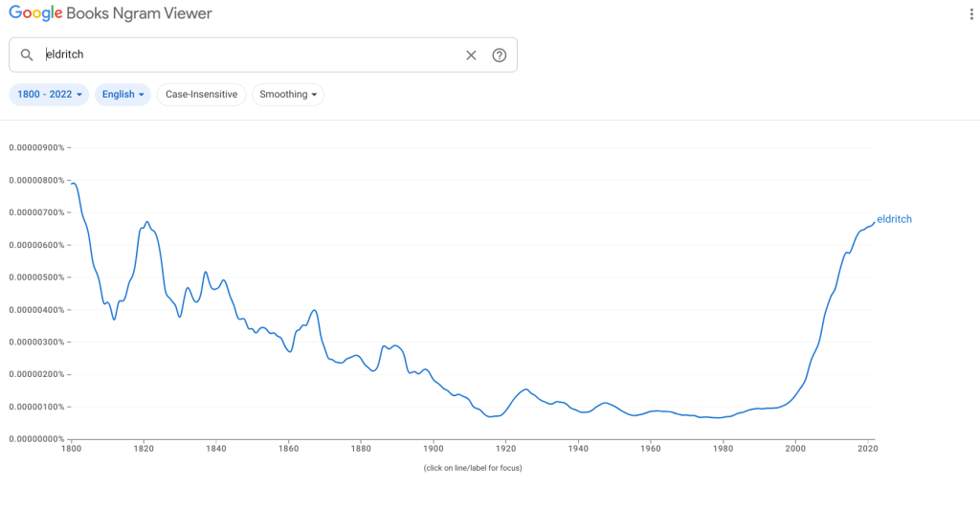Open the Smoothing dropdown
Image resolution: width=980 pixels, height=510 pixels.
pyautogui.click(x=288, y=95)
